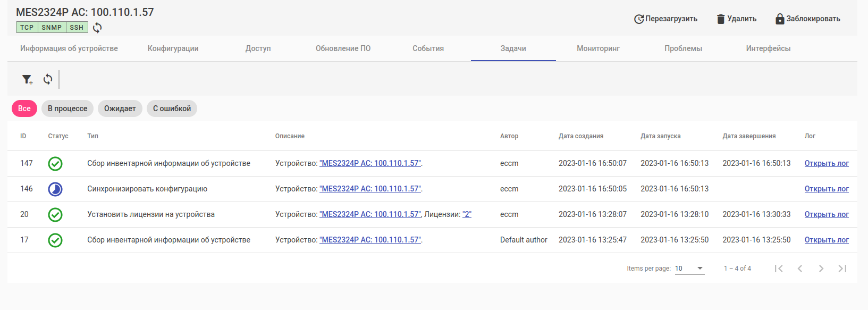This screenshot has height=310, width=868.
Task: Filter tasks by "С ошибкой" chip
Action: pos(172,108)
